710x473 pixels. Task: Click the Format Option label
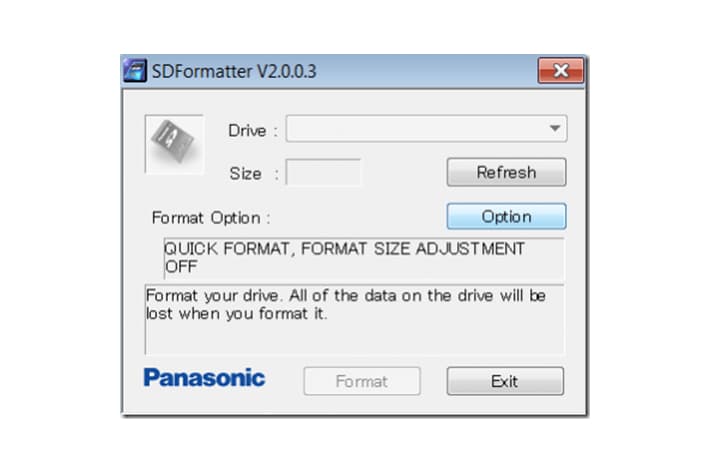(x=211, y=218)
